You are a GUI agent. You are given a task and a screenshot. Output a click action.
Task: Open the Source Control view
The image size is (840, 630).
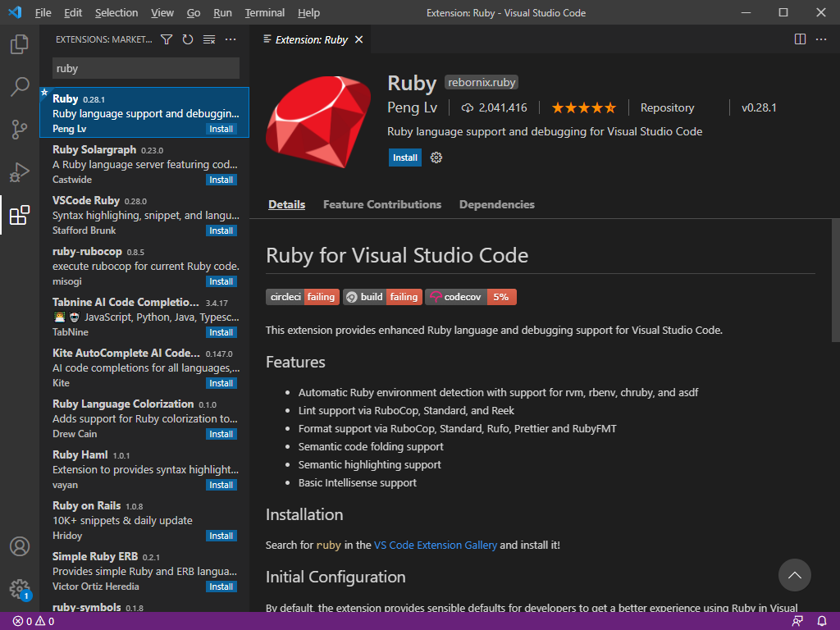click(x=20, y=129)
